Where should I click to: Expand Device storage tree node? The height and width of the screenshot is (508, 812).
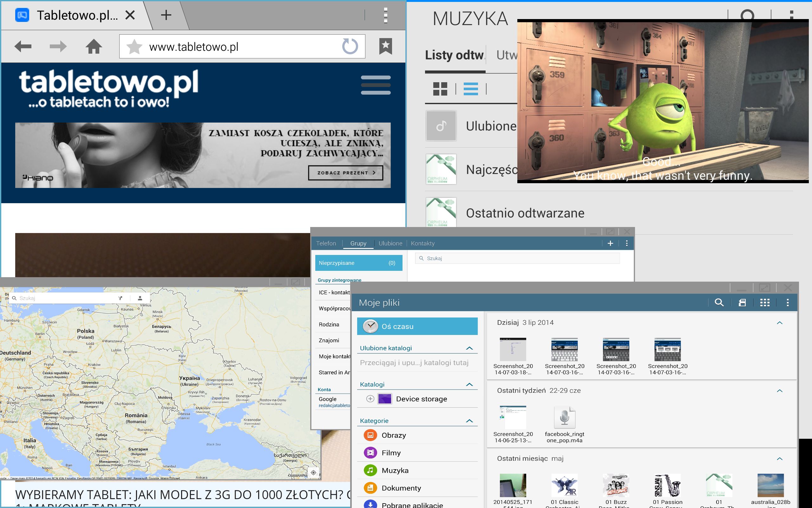click(x=370, y=399)
